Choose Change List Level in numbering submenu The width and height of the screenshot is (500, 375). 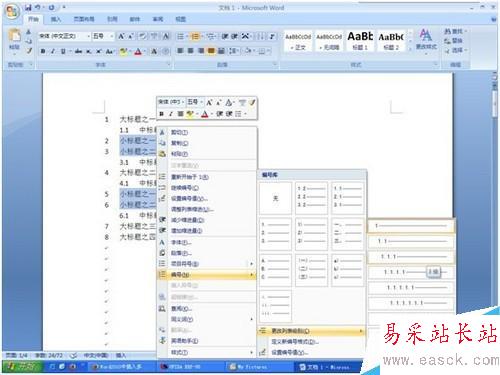pos(311,331)
